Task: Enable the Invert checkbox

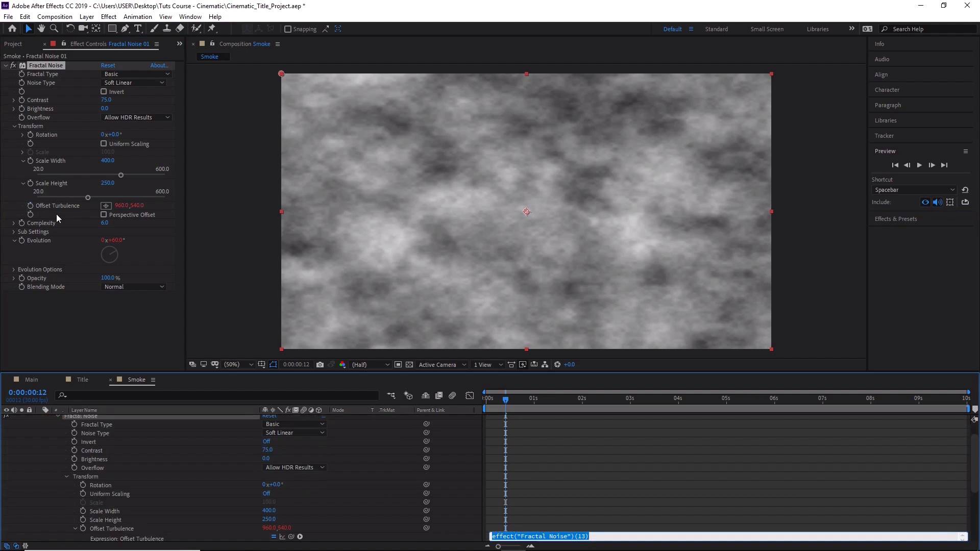Action: coord(104,92)
